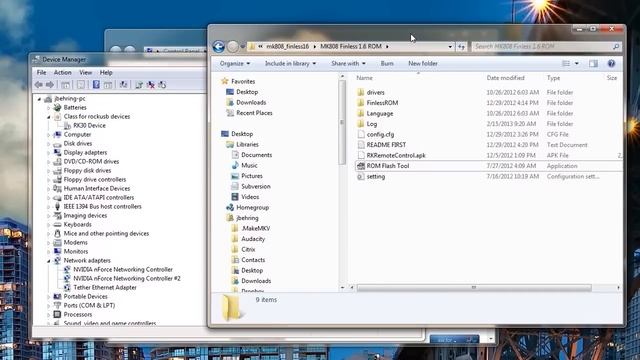Open the Share with dropdown

click(x=348, y=64)
